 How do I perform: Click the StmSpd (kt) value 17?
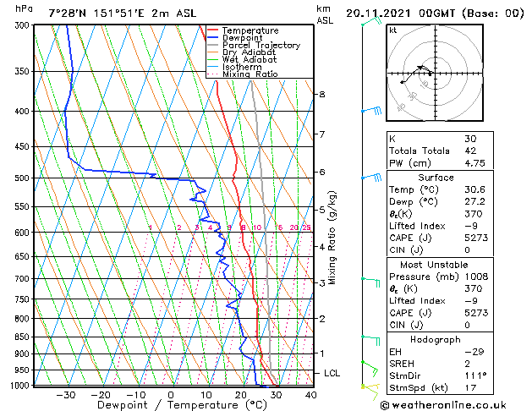pos(470,387)
